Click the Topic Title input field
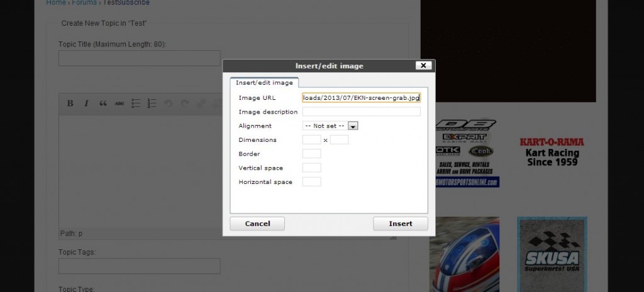This screenshot has width=644, height=292. [139, 58]
